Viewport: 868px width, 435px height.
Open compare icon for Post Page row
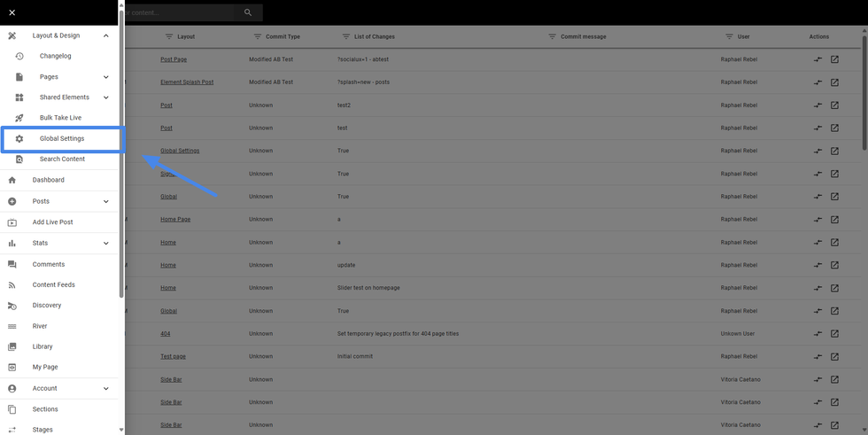(818, 59)
